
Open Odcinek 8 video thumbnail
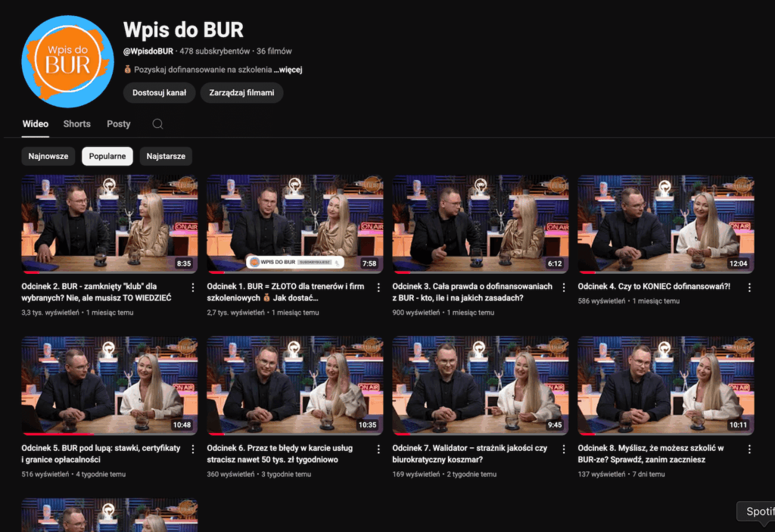(x=666, y=386)
